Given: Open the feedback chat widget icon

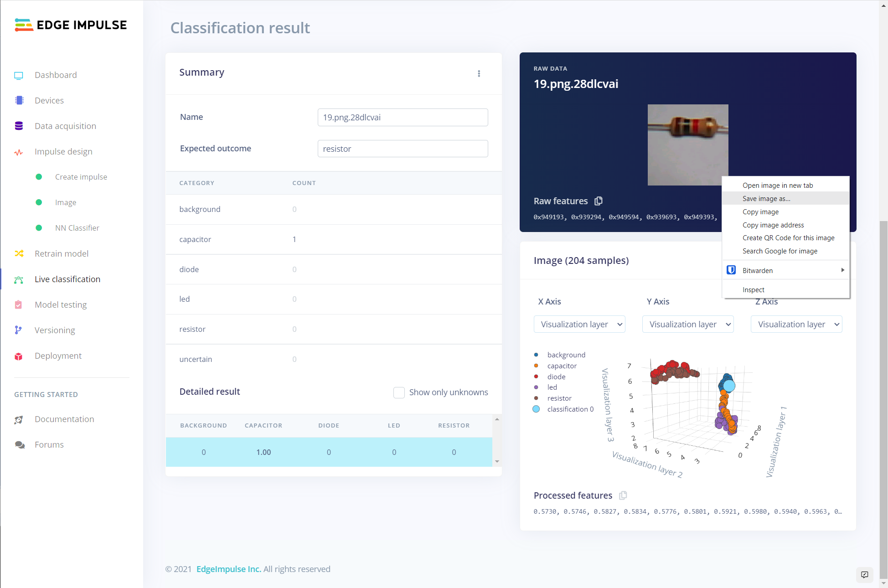Looking at the screenshot, I should tap(864, 574).
